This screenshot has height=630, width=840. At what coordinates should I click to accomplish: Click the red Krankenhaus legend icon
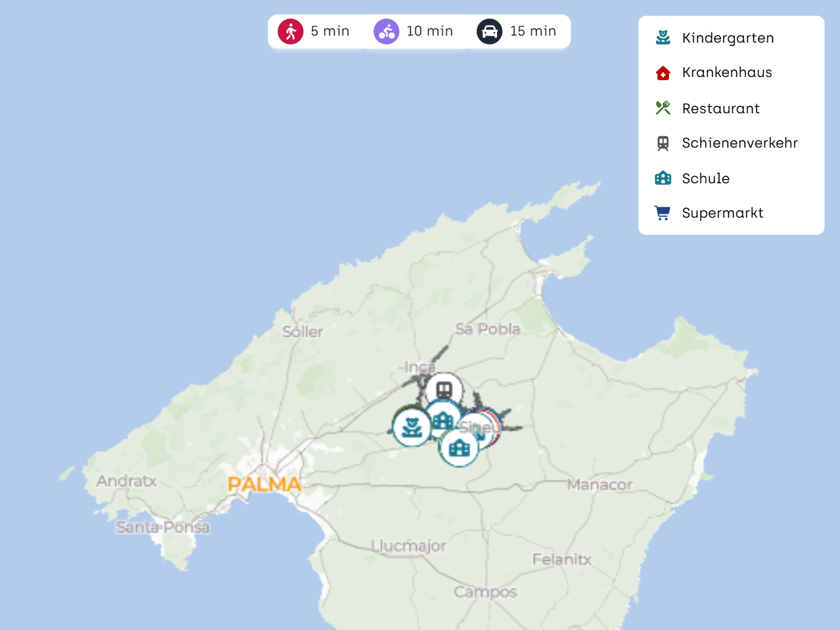(x=663, y=73)
